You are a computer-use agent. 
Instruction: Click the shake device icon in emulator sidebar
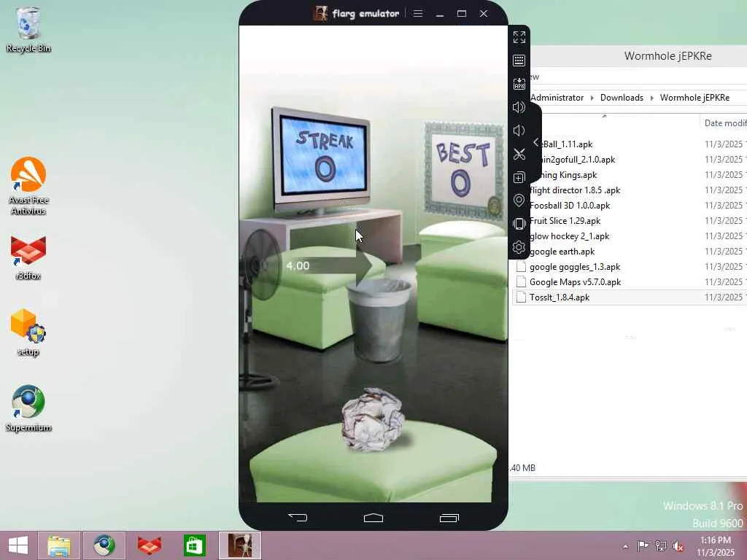tap(519, 224)
